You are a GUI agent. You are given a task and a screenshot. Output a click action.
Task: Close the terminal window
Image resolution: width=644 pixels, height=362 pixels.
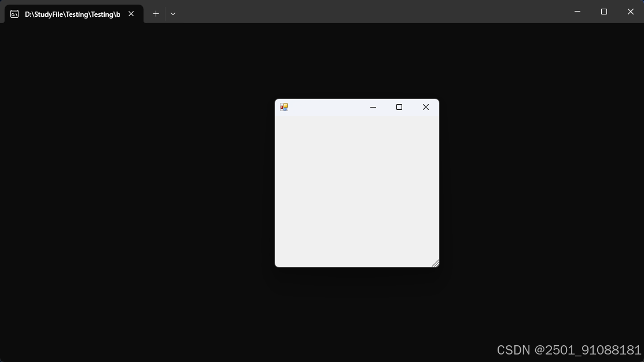click(x=631, y=12)
